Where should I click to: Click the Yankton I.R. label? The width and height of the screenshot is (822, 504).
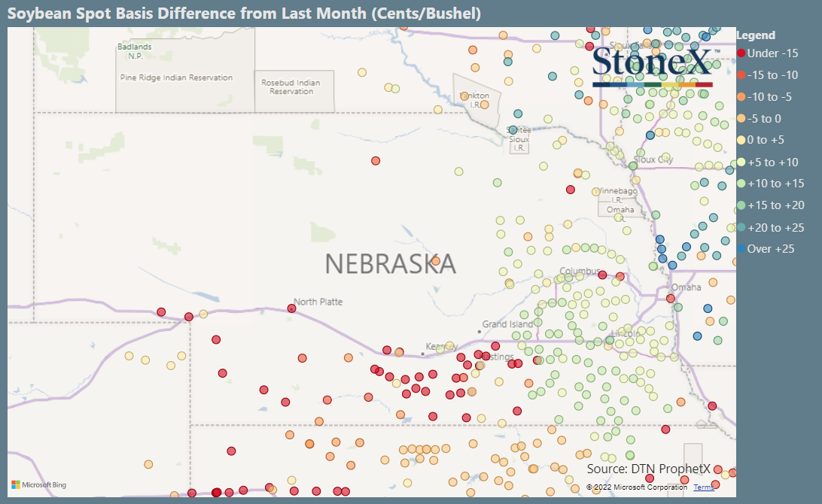click(474, 100)
